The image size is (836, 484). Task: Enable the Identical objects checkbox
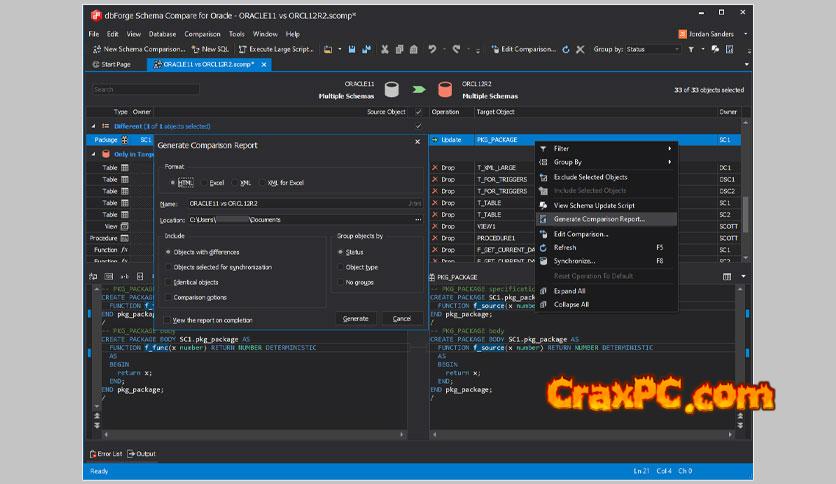[x=169, y=282]
